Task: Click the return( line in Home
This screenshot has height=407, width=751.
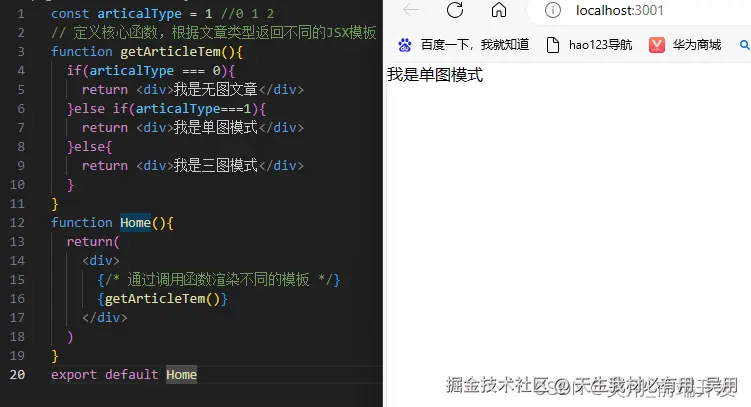Action: coord(93,242)
